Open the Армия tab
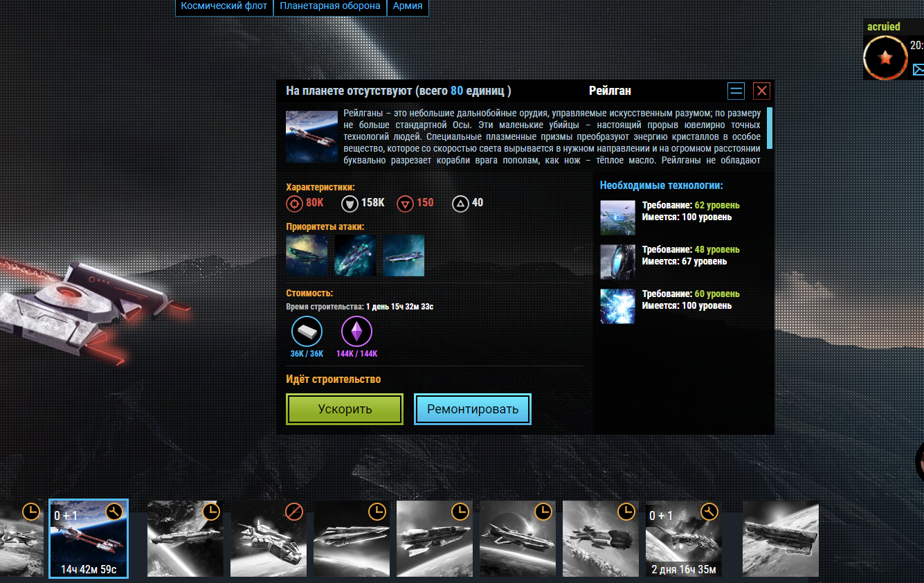 coord(408,7)
